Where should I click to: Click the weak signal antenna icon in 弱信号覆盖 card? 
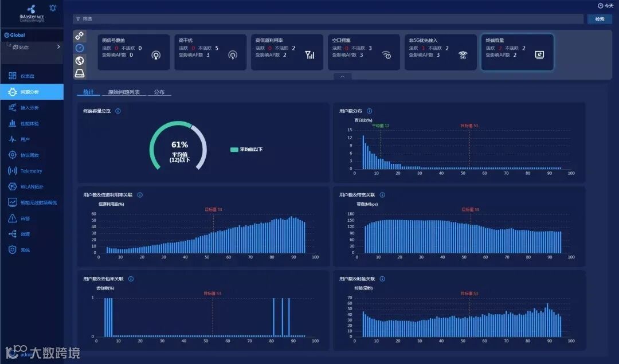point(156,55)
